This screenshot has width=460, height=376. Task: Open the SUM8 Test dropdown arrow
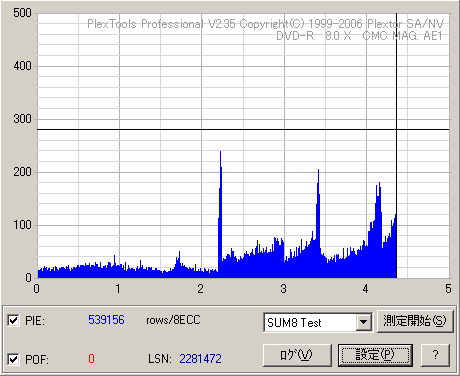click(364, 322)
